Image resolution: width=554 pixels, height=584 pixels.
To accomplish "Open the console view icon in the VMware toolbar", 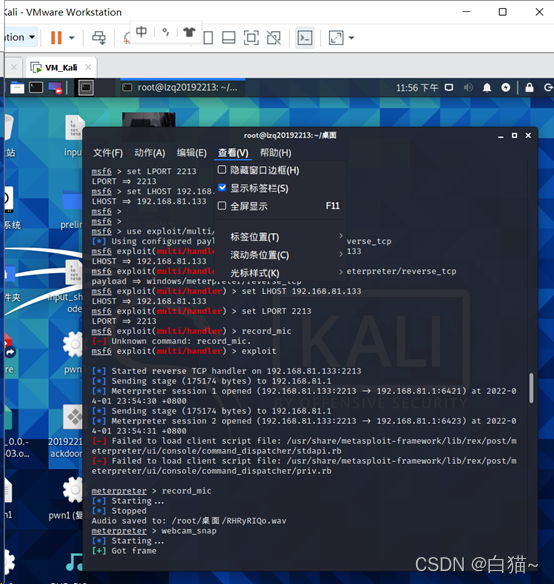I will click(305, 38).
